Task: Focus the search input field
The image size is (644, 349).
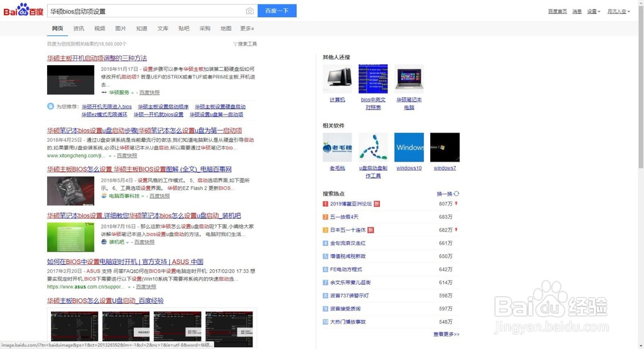Action: tap(146, 11)
